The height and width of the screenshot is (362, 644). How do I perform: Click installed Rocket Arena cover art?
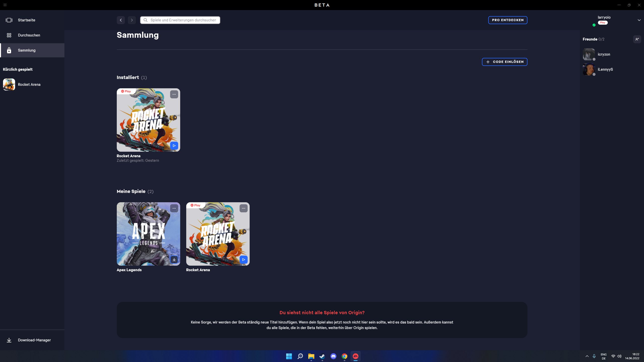148,120
